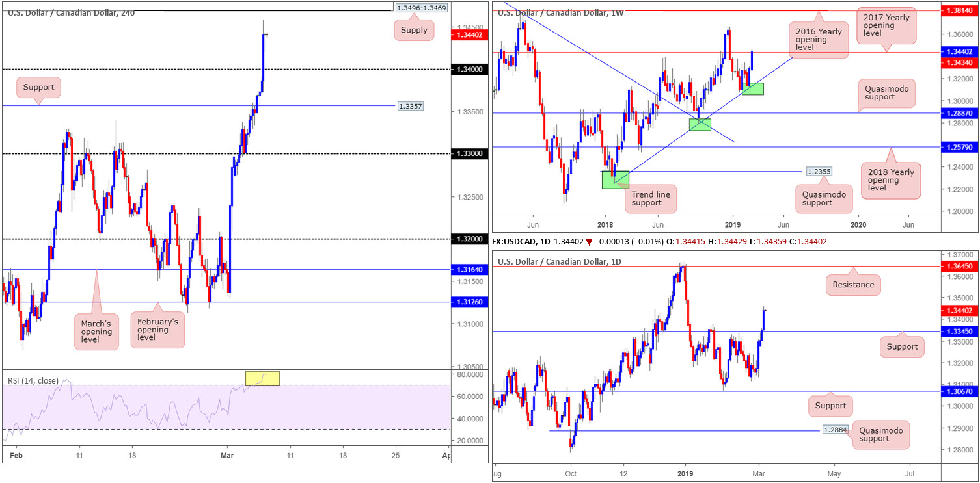Click the Support callout near 1.30670
Image resolution: width=980 pixels, height=483 pixels.
click(831, 406)
